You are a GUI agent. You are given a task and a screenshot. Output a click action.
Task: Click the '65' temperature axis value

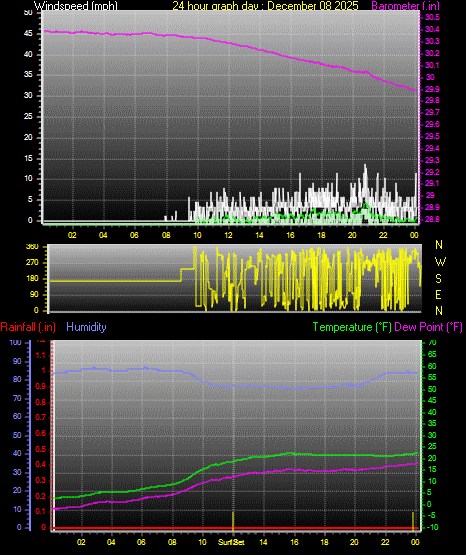(432, 354)
